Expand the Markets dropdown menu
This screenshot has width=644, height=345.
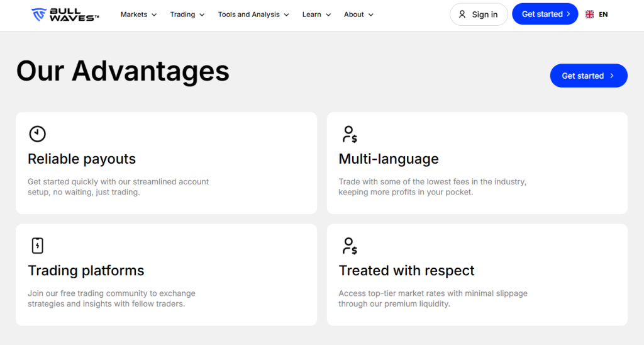coord(138,14)
